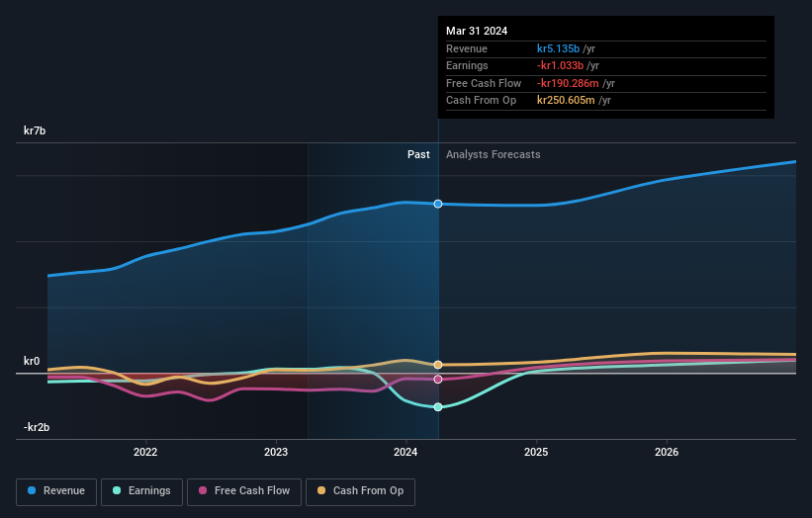This screenshot has height=518, width=812.
Task: Click the Cash From Op label in tooltip
Action: point(481,101)
